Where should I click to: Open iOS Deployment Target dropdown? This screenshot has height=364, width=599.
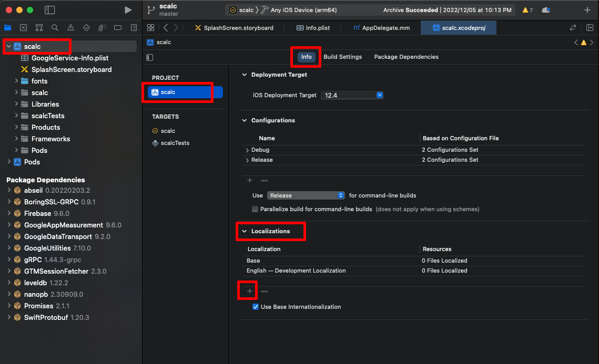pyautogui.click(x=352, y=95)
